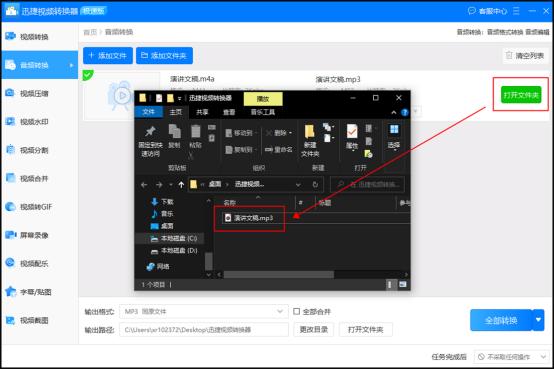554x370 pixels.
Task: Click the 复制 icon in the Explorer ribbon
Action: [175, 136]
